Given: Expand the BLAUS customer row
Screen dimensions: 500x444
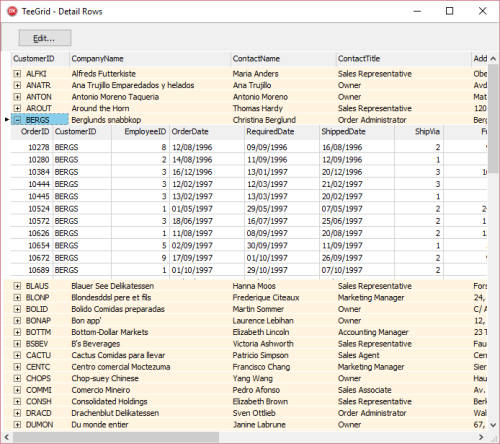Looking at the screenshot, I should [x=17, y=286].
